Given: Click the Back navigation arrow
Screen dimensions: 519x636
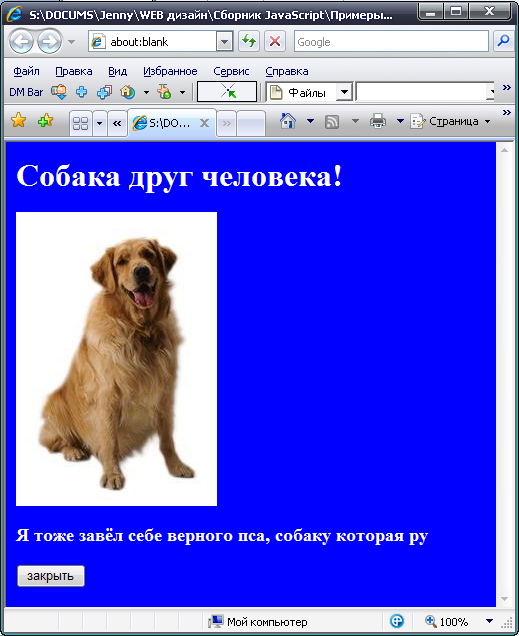Looking at the screenshot, I should click(21, 41).
